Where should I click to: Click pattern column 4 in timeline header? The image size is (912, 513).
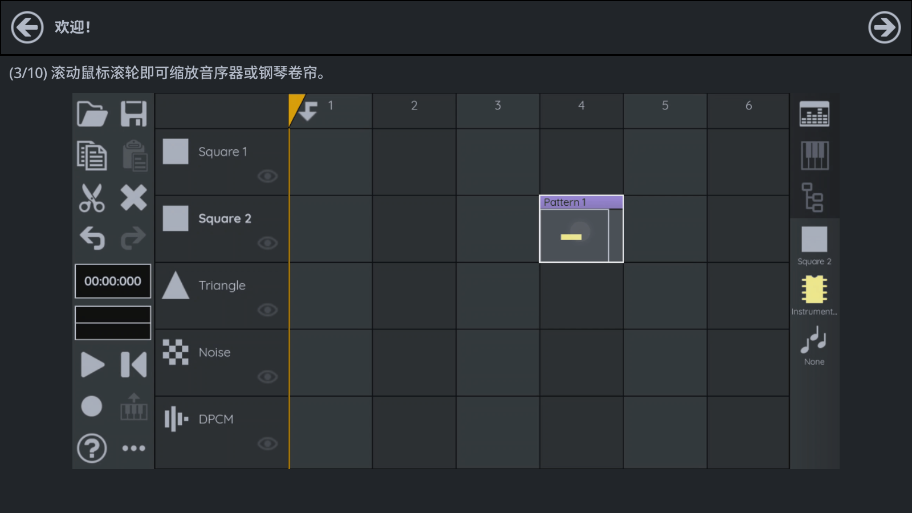(581, 111)
